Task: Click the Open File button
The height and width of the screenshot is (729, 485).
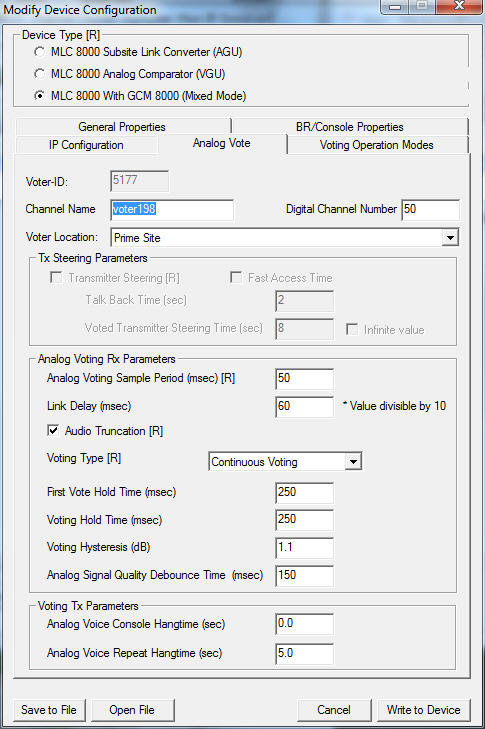Action: click(x=132, y=710)
